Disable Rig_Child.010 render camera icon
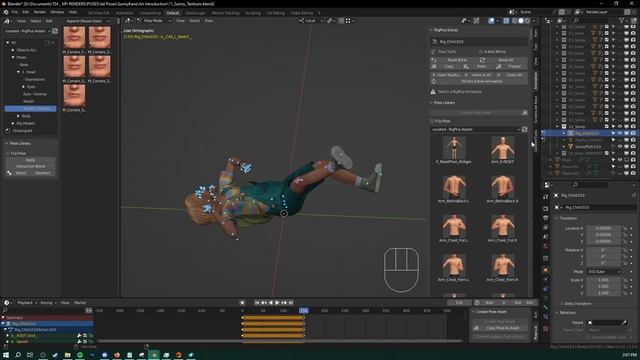 [x=633, y=133]
